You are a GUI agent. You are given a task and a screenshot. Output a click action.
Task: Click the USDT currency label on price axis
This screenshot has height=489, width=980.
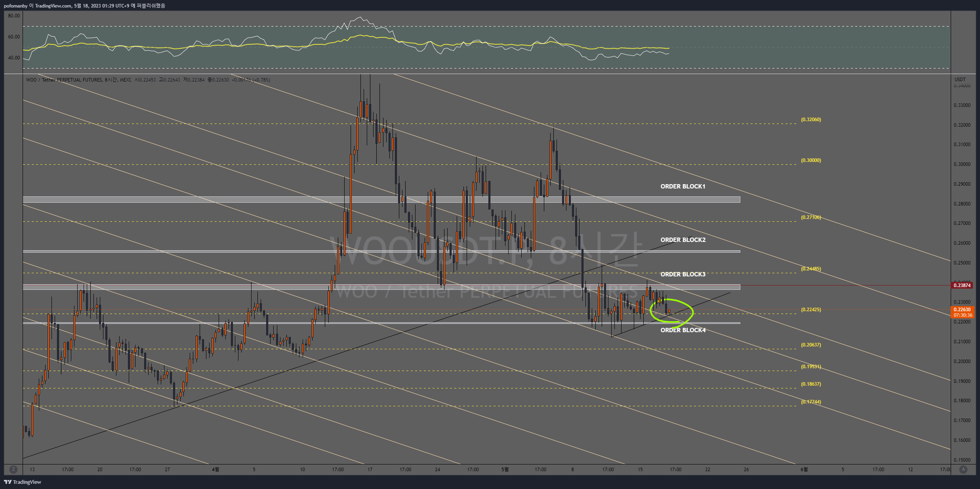tap(960, 79)
